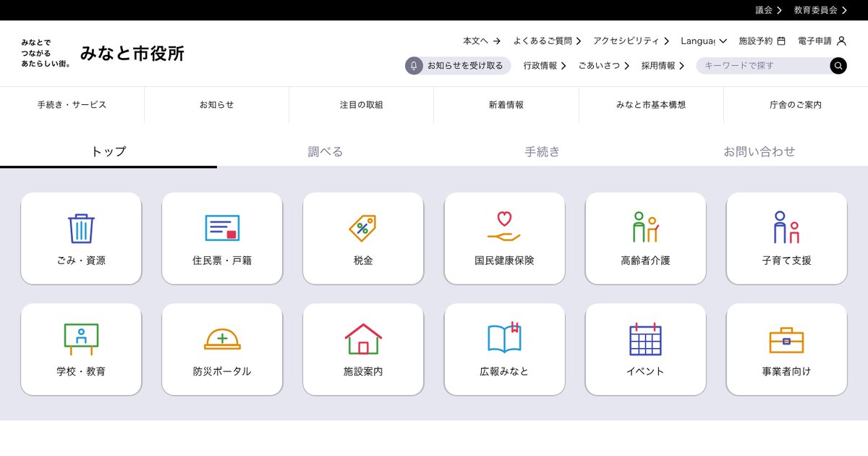The width and height of the screenshot is (868, 456).
Task: Click the 施設案内 house icon
Action: coord(363,339)
